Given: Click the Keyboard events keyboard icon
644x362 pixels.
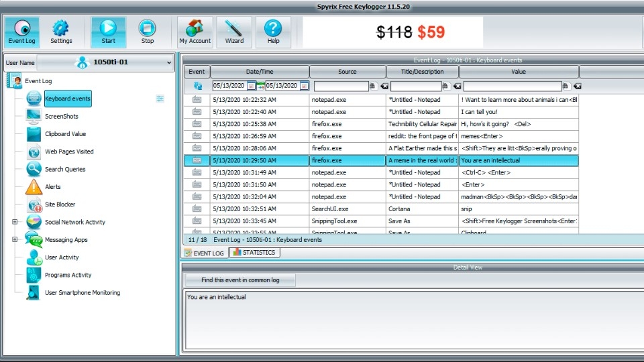Looking at the screenshot, I should (x=34, y=99).
